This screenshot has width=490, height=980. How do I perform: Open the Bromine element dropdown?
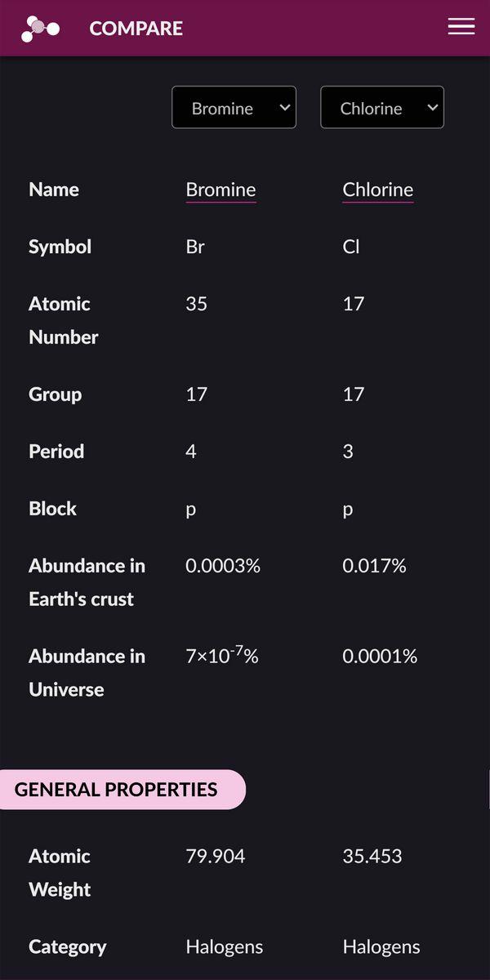click(x=234, y=108)
